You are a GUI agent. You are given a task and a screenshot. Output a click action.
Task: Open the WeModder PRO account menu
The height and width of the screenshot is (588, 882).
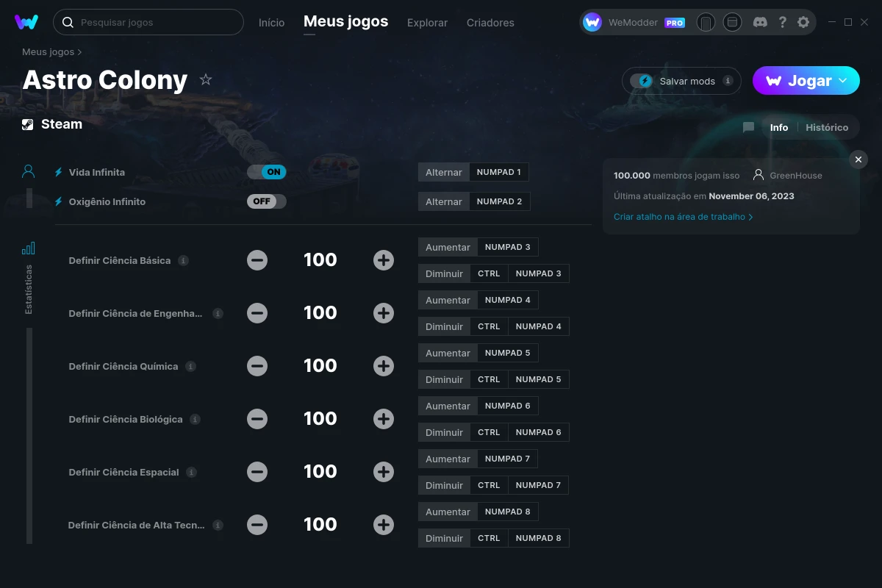coord(634,22)
